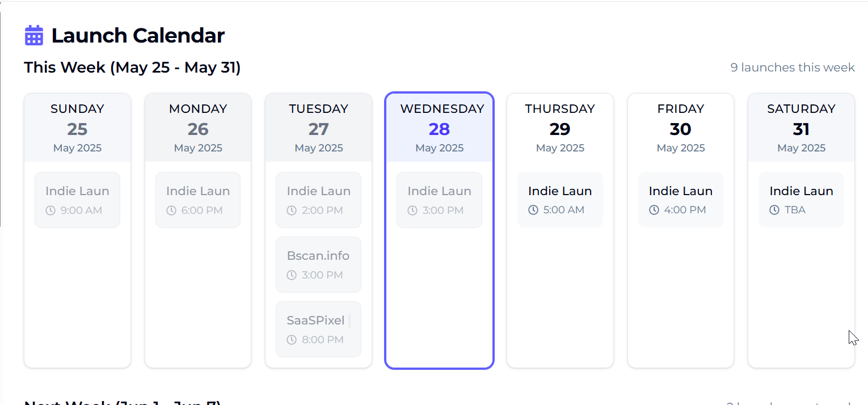Screen dimensions: 868x405
Task: Click the clock icon in the Bscan.info card
Action: 292,275
